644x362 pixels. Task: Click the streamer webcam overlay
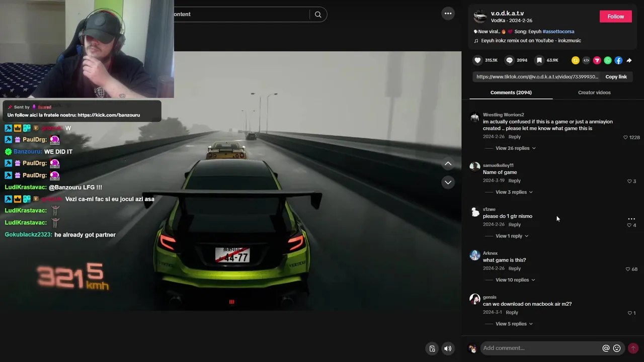87,49
